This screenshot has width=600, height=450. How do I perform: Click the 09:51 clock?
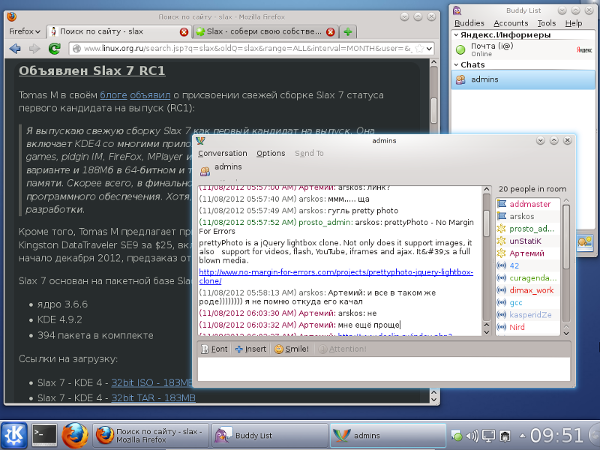[x=557, y=435]
